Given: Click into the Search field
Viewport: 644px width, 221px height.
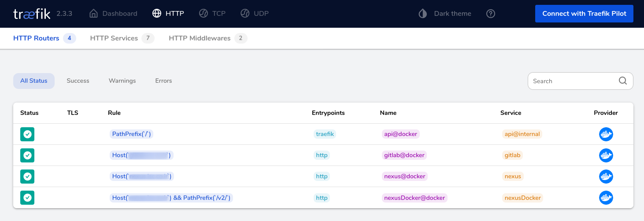Looking at the screenshot, I should pos(580,81).
